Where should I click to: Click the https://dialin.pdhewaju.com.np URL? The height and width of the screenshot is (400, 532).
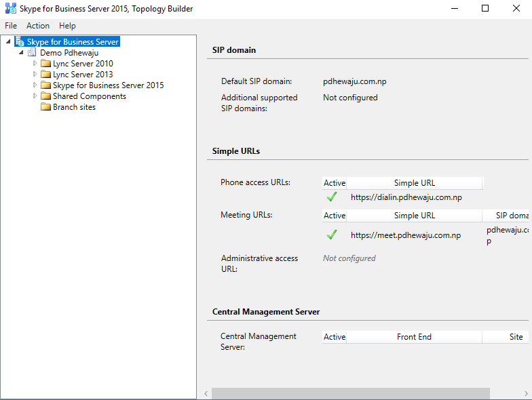[x=406, y=197]
